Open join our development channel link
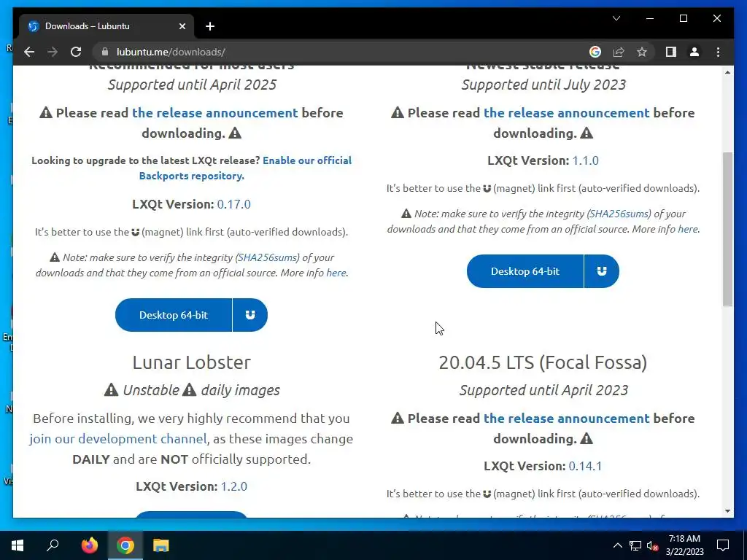Viewport: 747px width, 560px height. pos(118,438)
